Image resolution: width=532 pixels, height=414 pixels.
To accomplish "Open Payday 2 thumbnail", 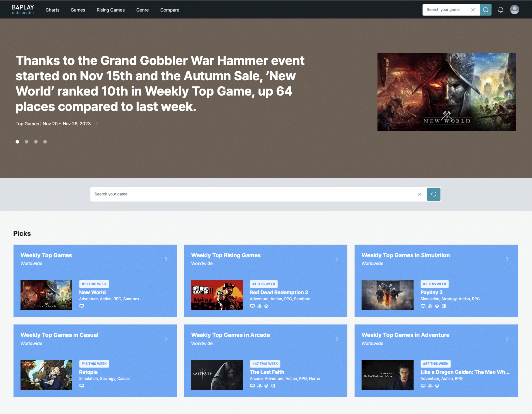I will (x=387, y=295).
